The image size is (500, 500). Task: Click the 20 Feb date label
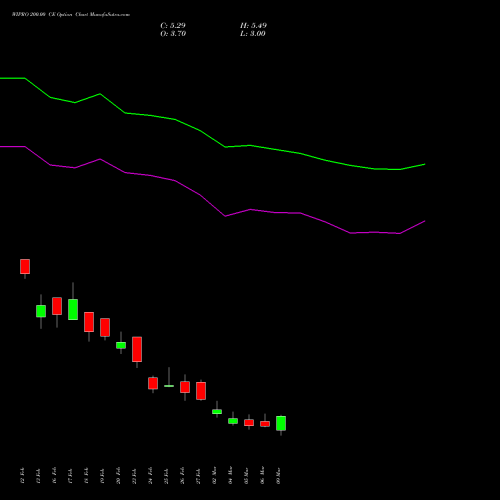pyautogui.click(x=118, y=476)
